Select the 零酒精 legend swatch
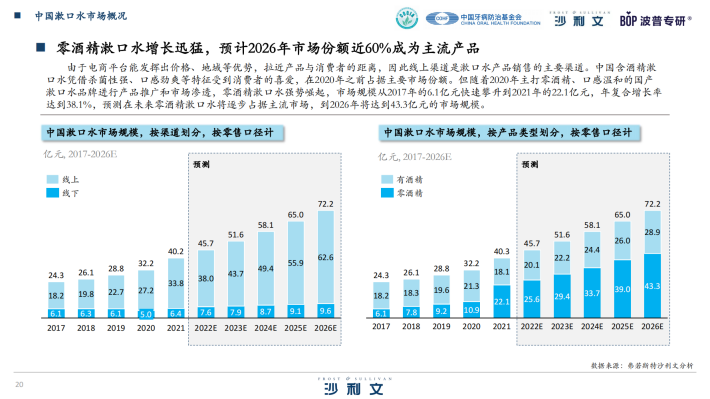Screen dimensions: 710x399 click(387, 193)
